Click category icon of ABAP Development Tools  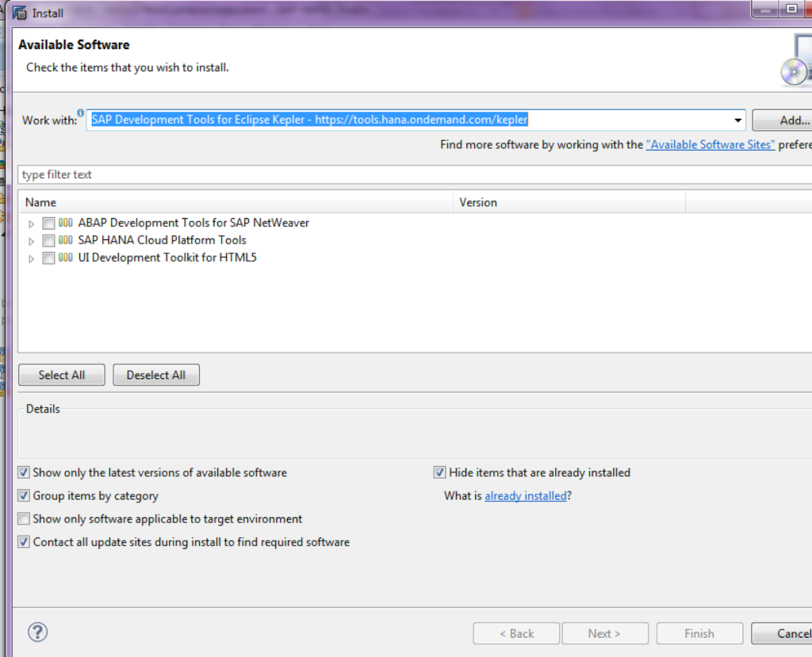tap(65, 223)
